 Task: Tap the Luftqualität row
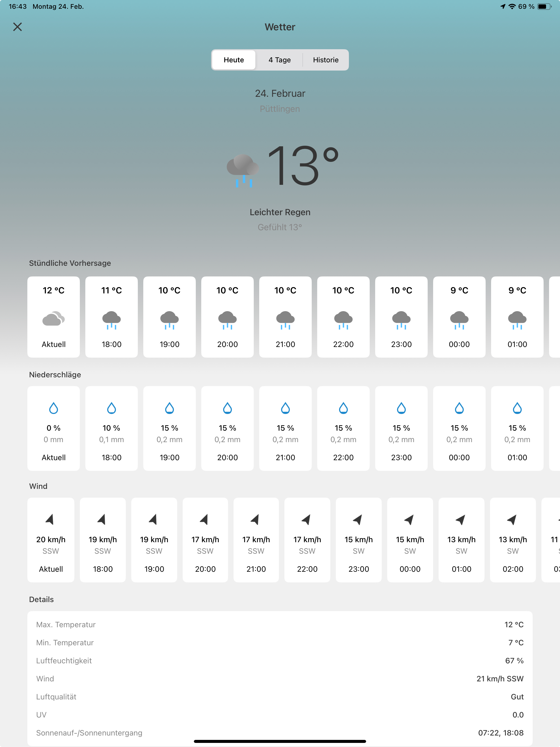[280, 697]
